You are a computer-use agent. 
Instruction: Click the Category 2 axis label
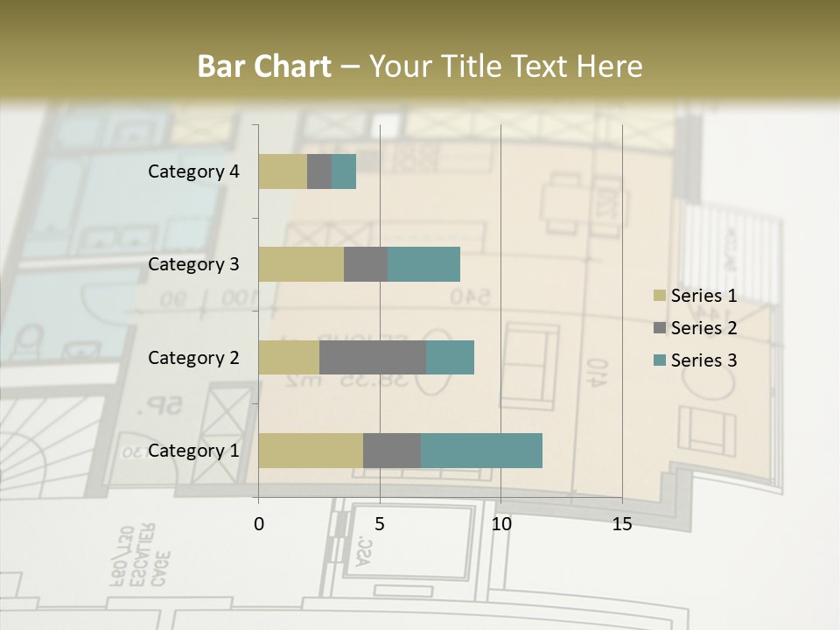tap(193, 358)
